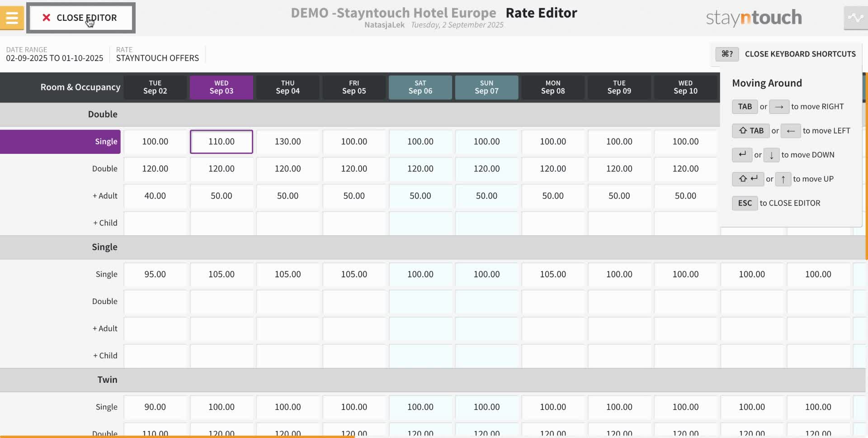
Task: Click the orange horizontal scrollbar at the bottom
Action: coord(177,437)
